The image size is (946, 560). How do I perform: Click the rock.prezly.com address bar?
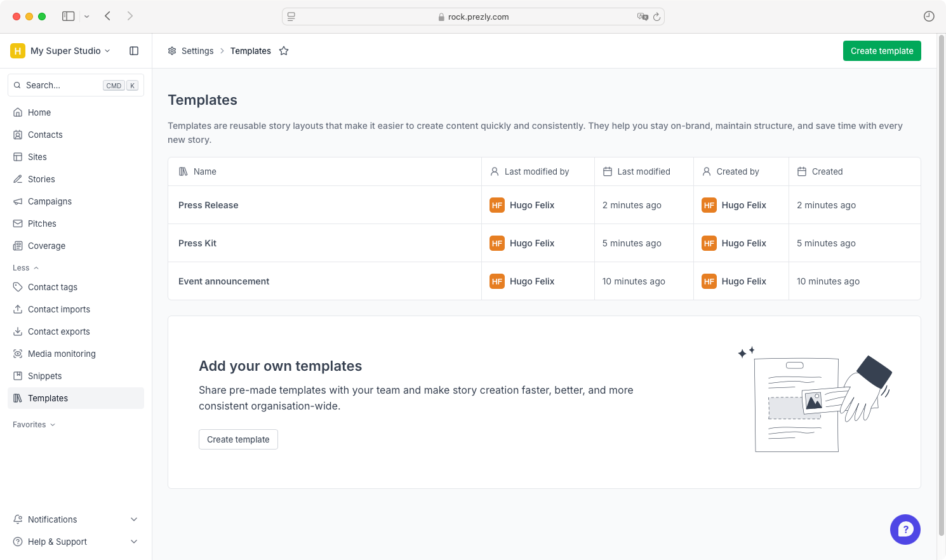coord(473,17)
